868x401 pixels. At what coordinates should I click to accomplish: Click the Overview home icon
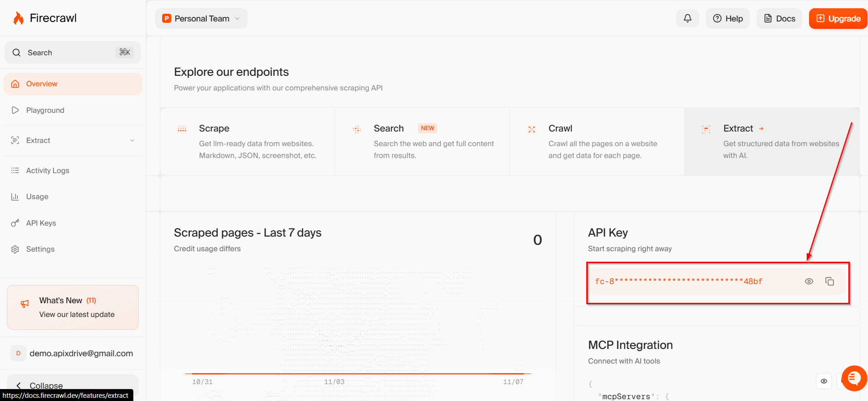[15, 84]
